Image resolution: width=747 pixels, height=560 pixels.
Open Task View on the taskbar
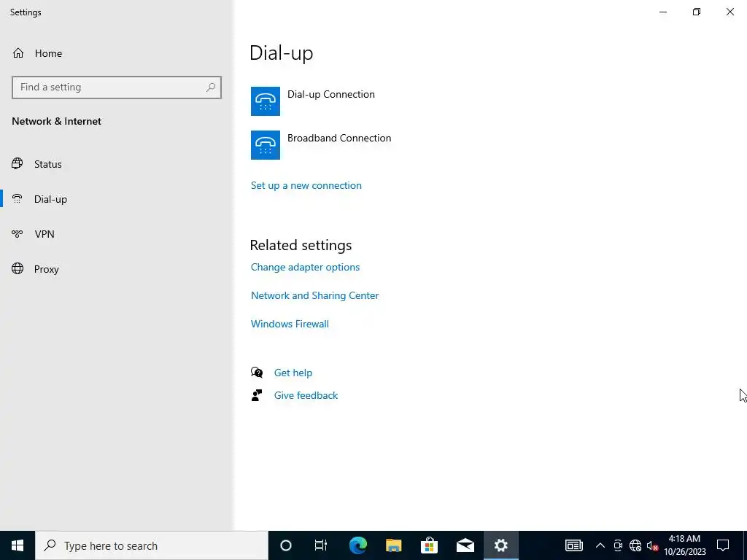pos(321,545)
